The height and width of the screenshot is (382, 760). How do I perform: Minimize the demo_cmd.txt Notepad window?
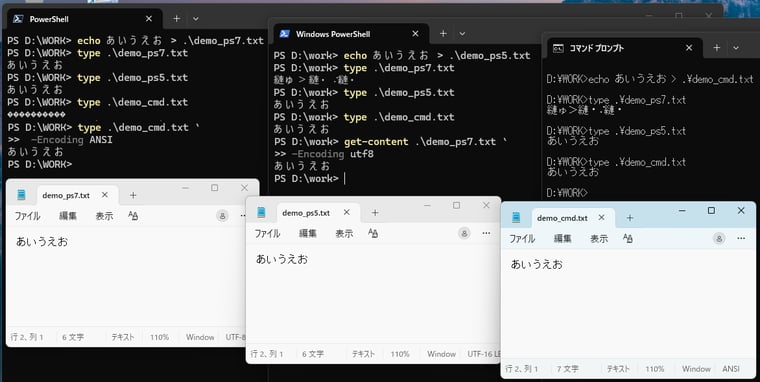click(x=682, y=210)
